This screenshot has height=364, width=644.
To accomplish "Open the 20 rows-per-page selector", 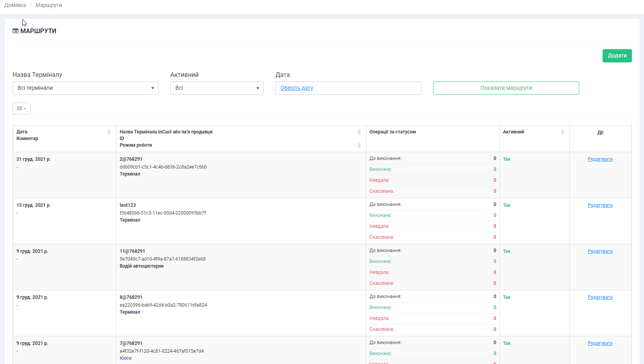I will click(21, 108).
